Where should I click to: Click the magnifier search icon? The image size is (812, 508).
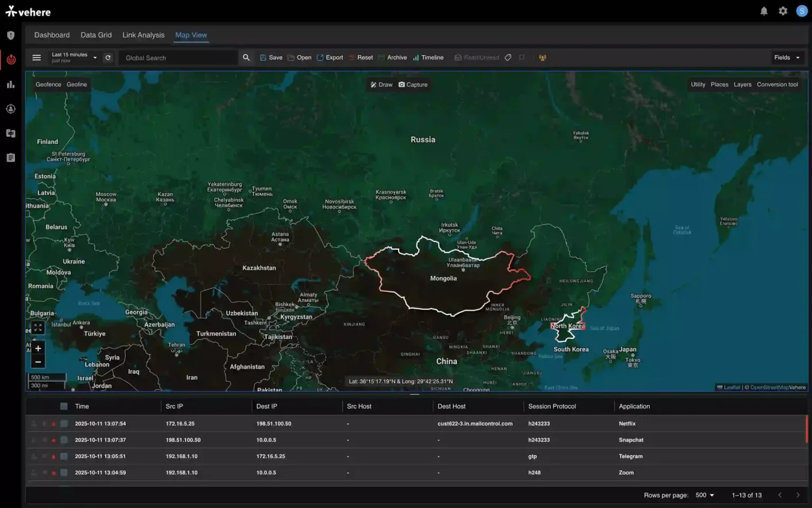pos(246,58)
